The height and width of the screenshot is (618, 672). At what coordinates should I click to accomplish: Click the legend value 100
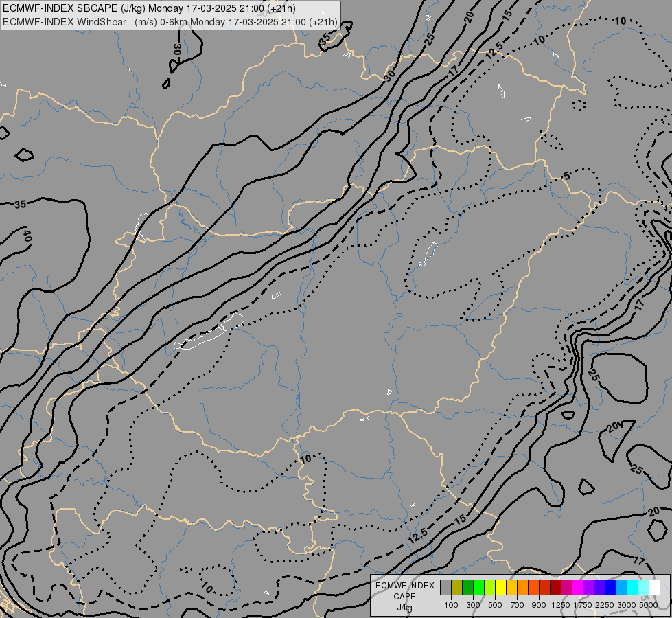451,605
